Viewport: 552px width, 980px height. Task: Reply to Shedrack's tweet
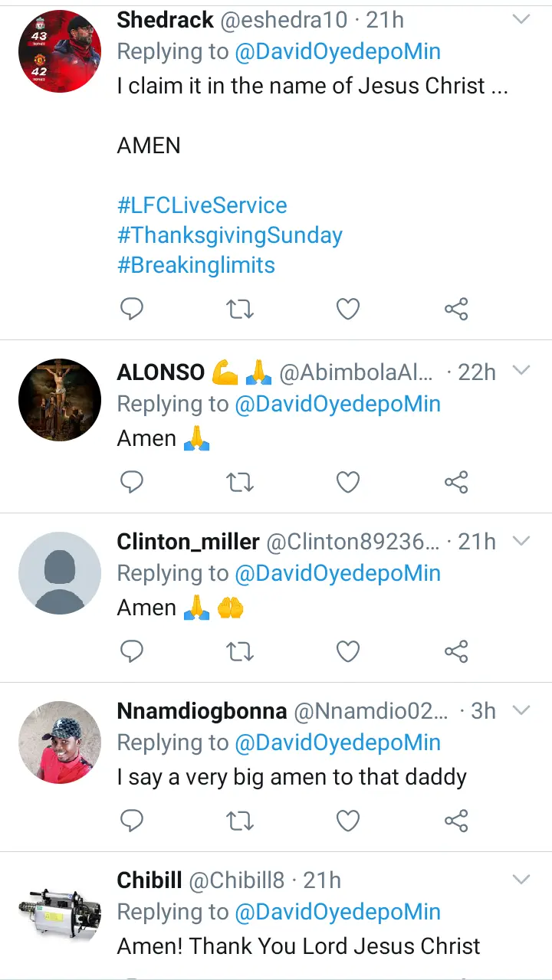[133, 309]
